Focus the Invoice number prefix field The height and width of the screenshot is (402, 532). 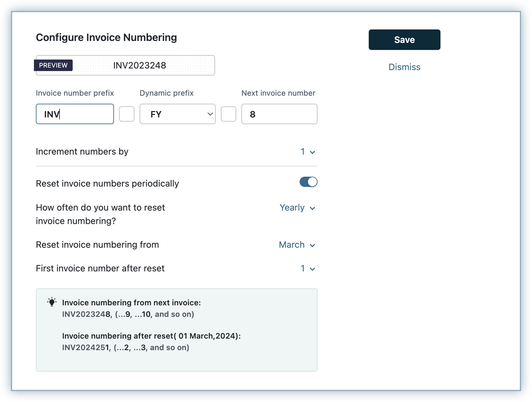pyautogui.click(x=75, y=114)
